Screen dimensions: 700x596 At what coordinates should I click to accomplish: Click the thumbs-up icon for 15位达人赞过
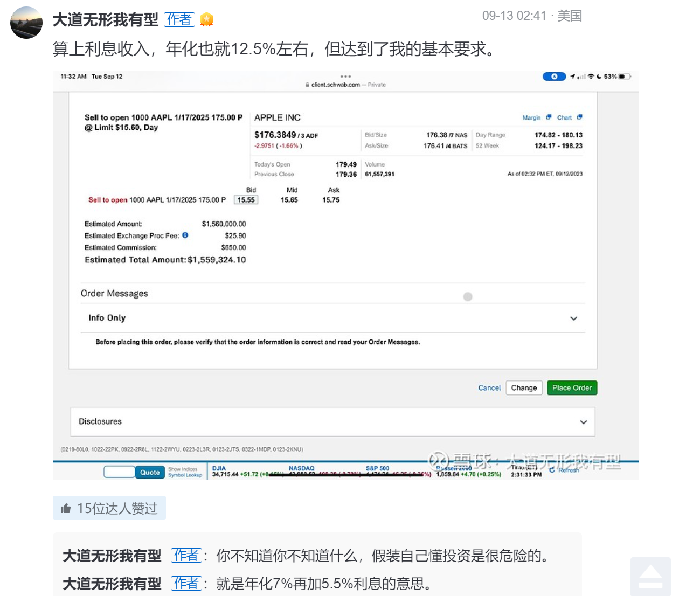(66, 508)
